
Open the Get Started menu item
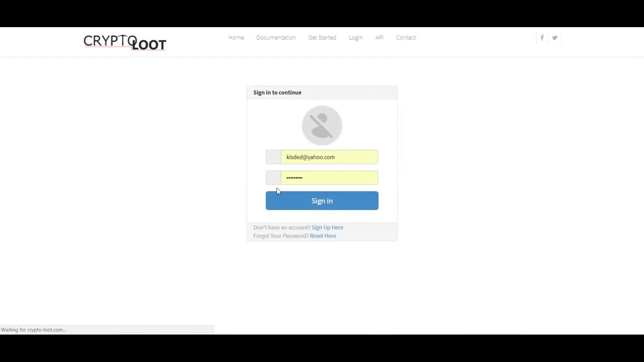[x=322, y=38]
